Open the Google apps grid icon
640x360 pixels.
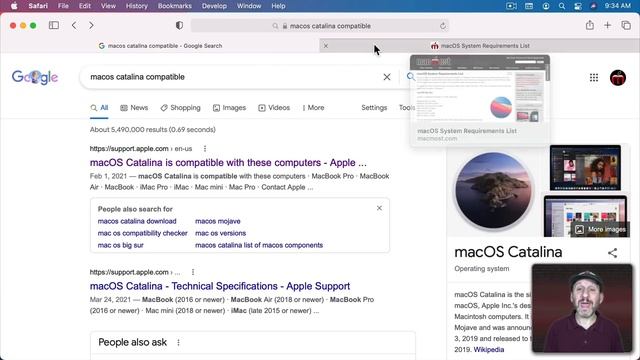[x=594, y=77]
